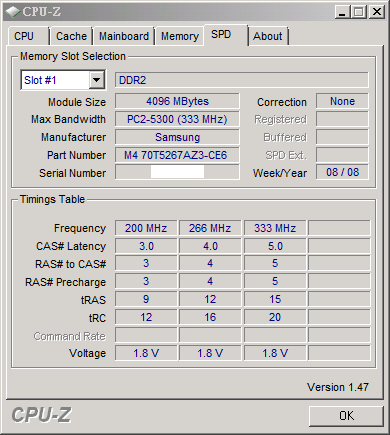Close the CPU-Z window
Viewport: 390px width, 435px height.
tap(377, 12)
